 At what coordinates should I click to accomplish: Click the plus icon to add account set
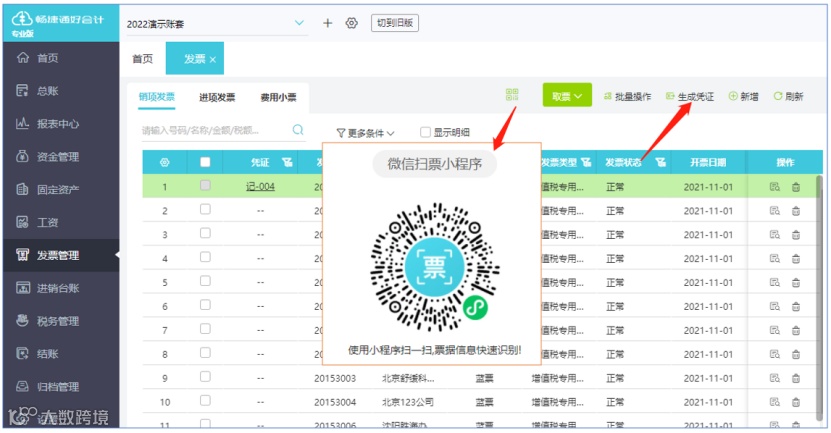click(x=328, y=23)
